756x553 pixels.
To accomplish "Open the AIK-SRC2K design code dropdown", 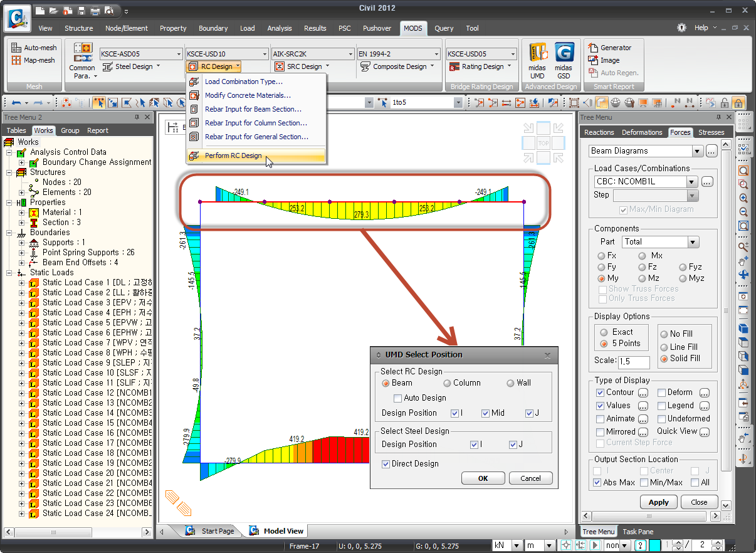I will click(350, 54).
